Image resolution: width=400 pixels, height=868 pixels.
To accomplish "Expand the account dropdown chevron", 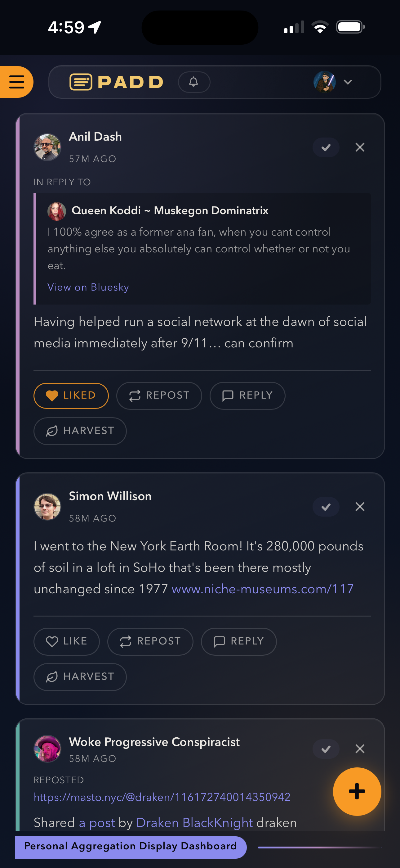I will coord(348,82).
